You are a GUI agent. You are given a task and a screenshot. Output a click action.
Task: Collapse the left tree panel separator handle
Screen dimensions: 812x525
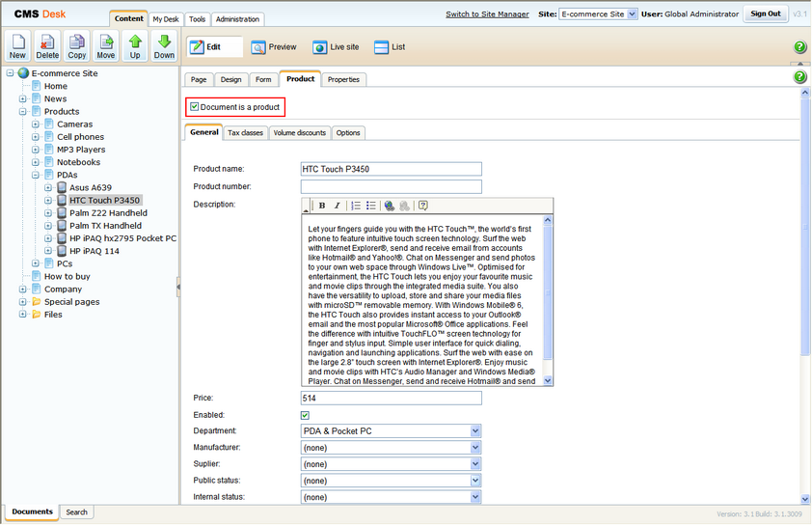tap(178, 286)
